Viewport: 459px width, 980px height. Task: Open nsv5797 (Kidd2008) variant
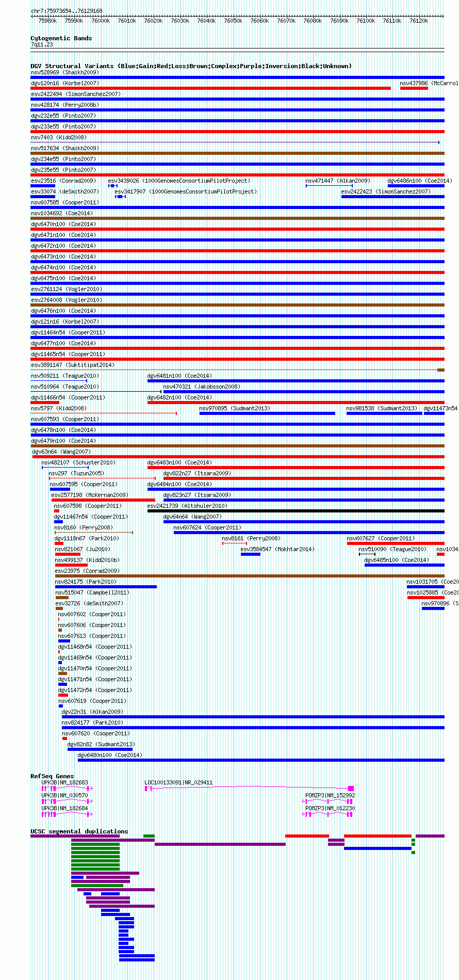(59, 408)
